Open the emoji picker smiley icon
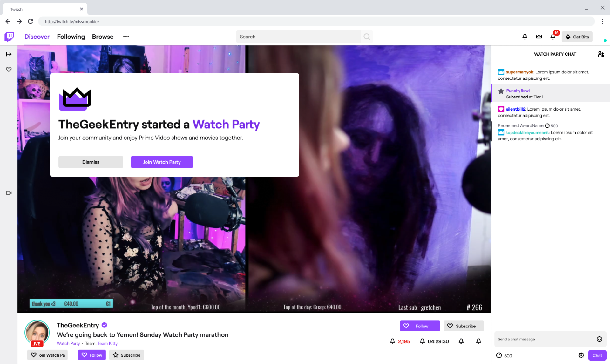 click(x=600, y=339)
